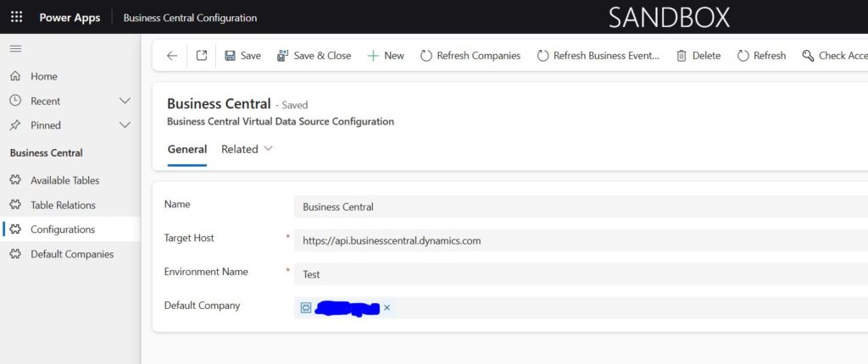Open Available Tables in sidebar
This screenshot has width=868, height=364.
(x=64, y=180)
